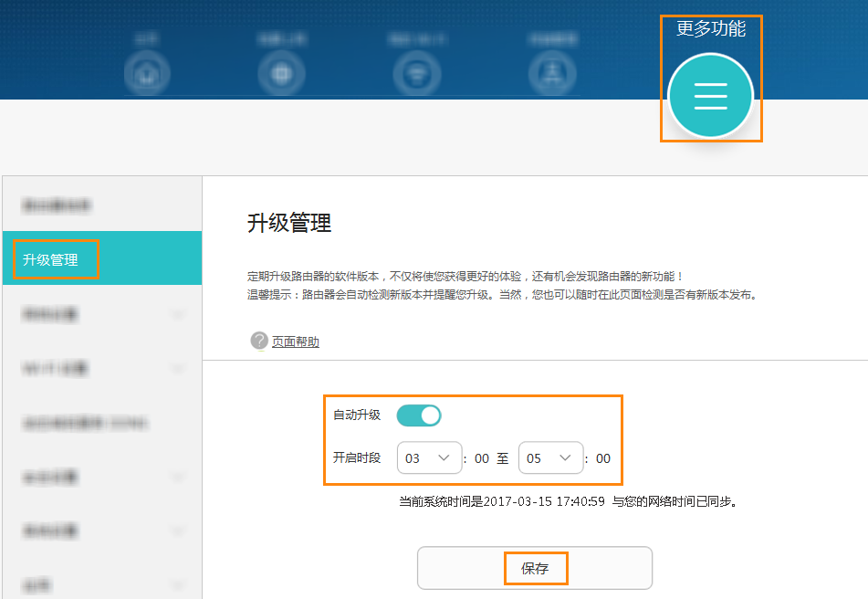Expand the second-to-last sidebar entry's chevron

(178, 531)
